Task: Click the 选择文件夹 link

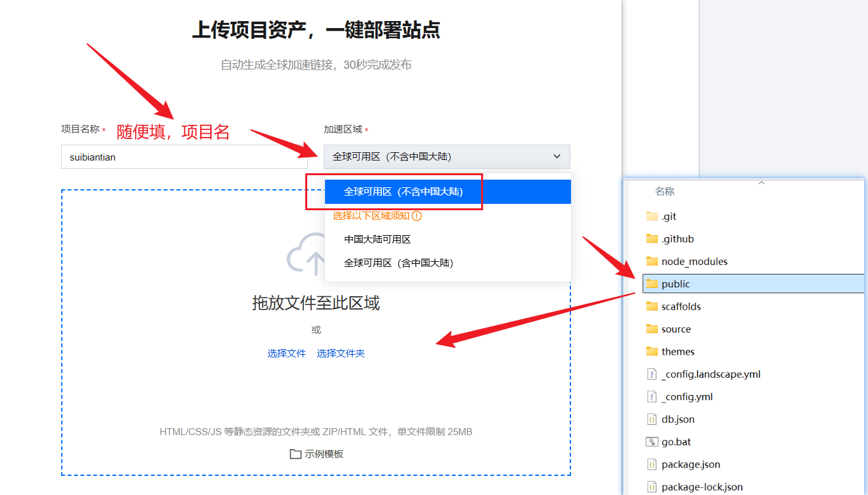Action: coord(341,354)
